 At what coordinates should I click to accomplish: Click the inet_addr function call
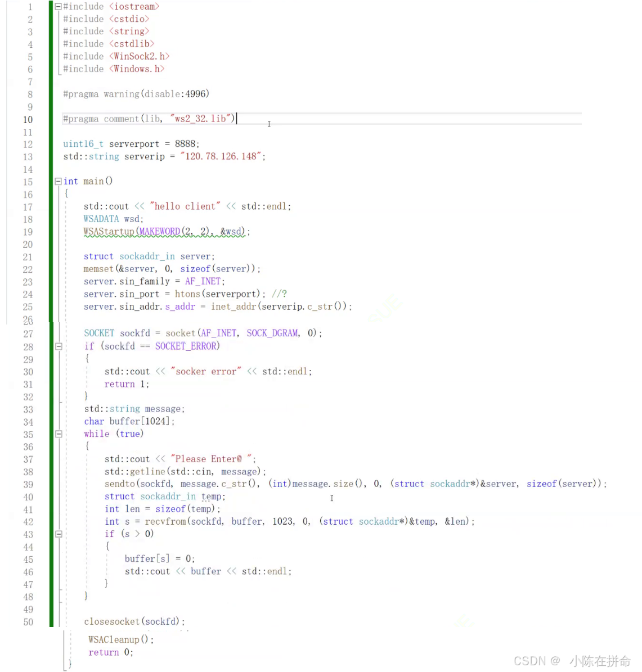[234, 306]
